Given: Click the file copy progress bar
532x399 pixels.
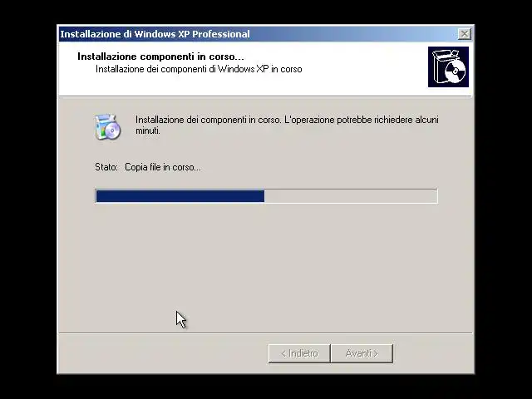Looking at the screenshot, I should [x=266, y=196].
